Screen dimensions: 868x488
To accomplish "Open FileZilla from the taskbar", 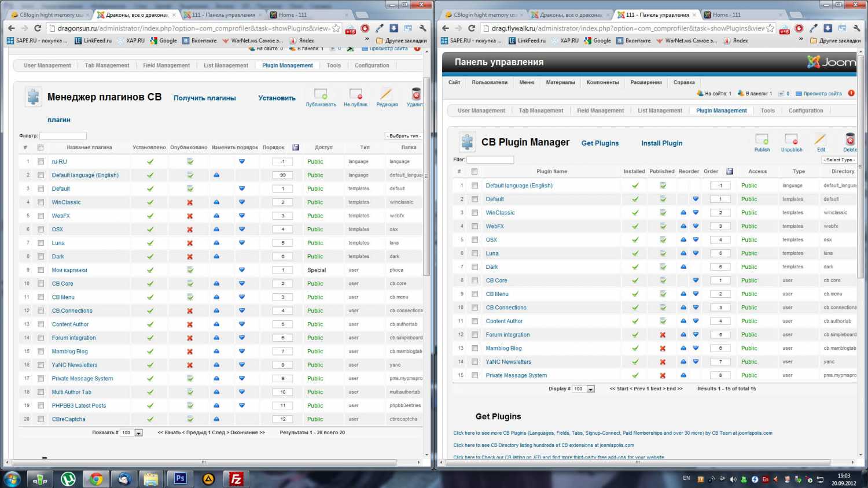I will pos(236,479).
